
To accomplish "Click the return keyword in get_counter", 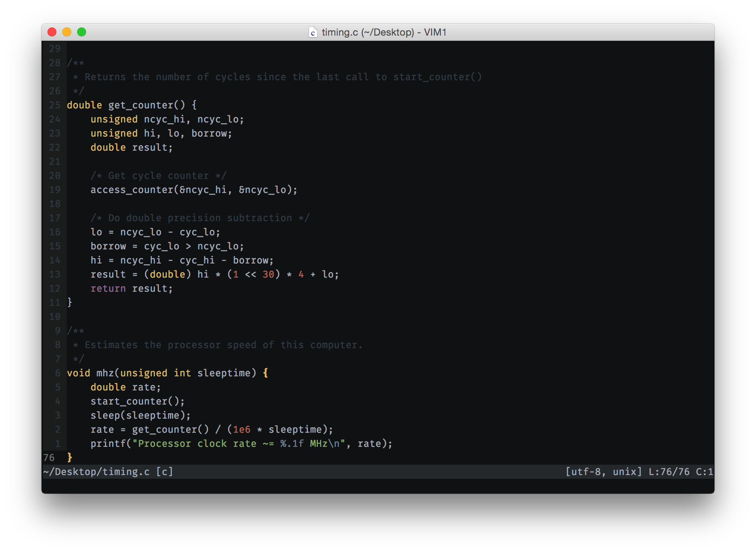I will coord(108,288).
